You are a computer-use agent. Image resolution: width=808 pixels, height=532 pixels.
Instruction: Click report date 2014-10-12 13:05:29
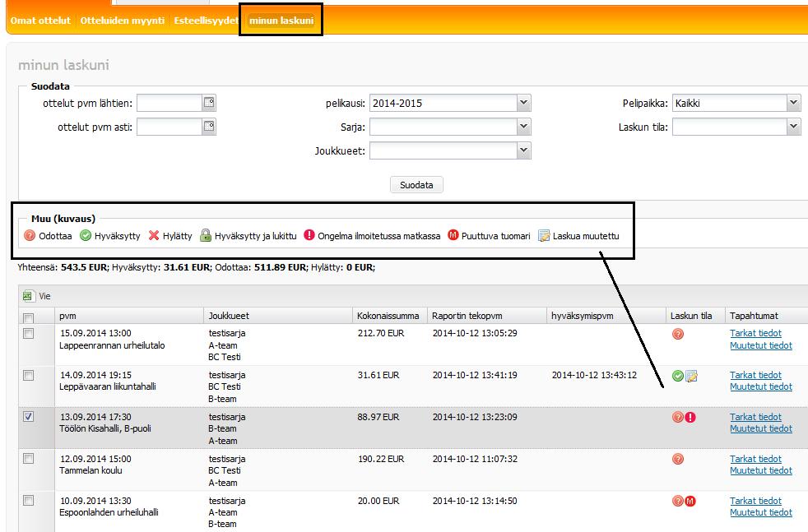point(475,333)
